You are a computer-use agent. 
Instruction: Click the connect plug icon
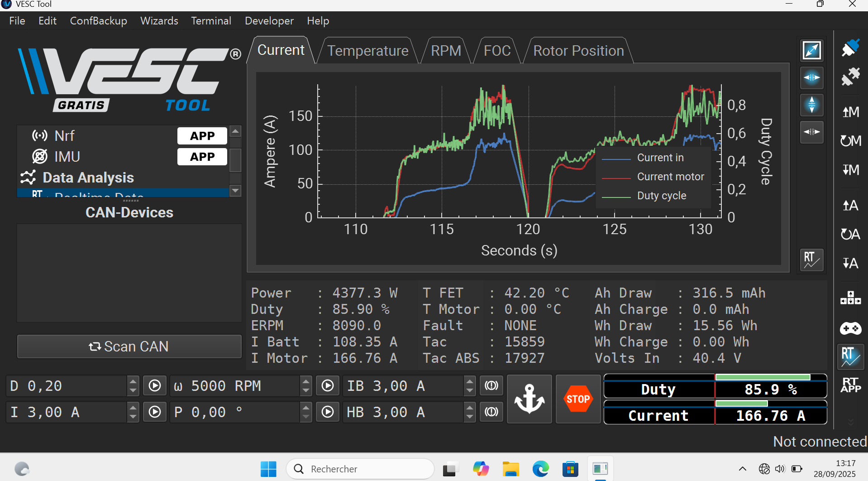[850, 48]
